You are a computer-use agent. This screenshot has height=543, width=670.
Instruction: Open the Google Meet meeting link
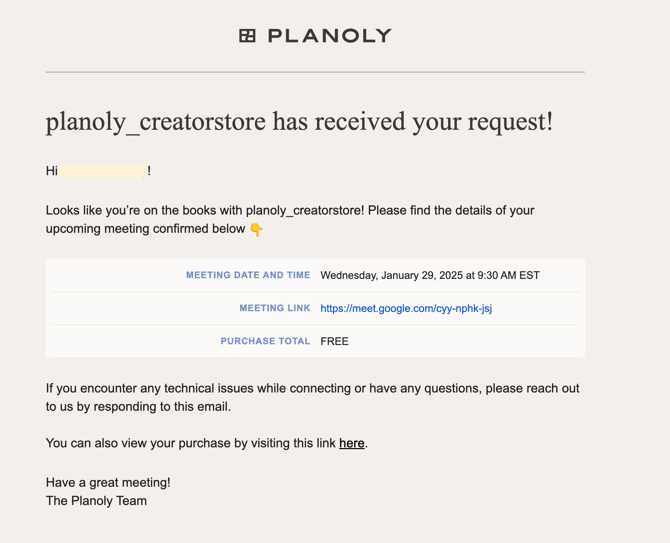(x=406, y=308)
